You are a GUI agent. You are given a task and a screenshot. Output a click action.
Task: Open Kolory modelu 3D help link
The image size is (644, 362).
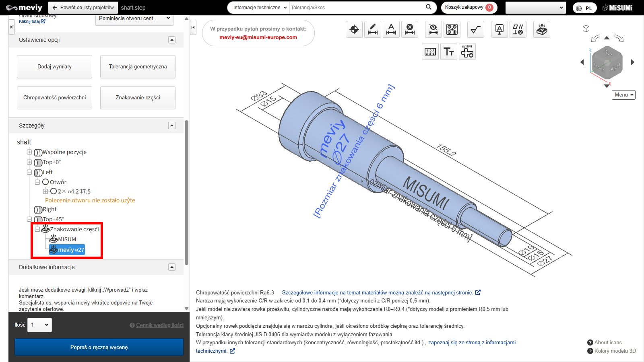pos(615,351)
